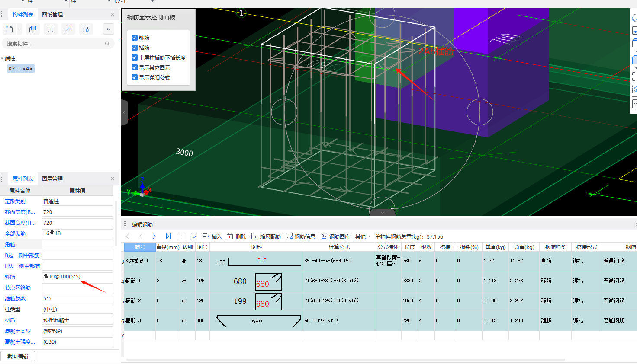Click the 2D view icon on right toolbar
This screenshot has height=364, width=637.
[x=634, y=31]
